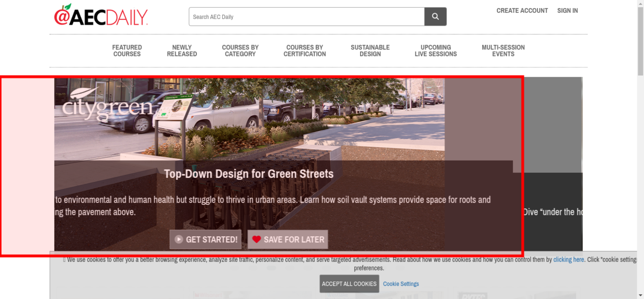Click inside the Search AEC Daily field
Image resolution: width=644 pixels, height=299 pixels.
306,17
